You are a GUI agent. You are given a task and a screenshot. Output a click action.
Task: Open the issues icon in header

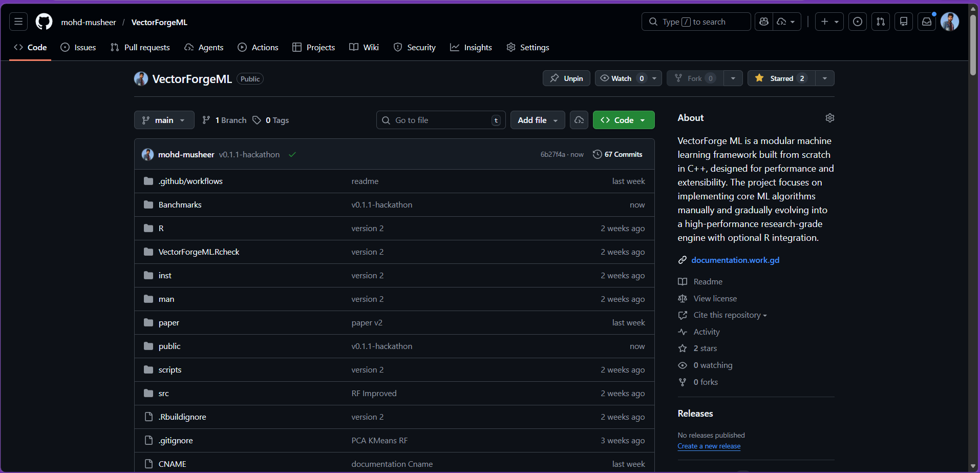point(858,22)
